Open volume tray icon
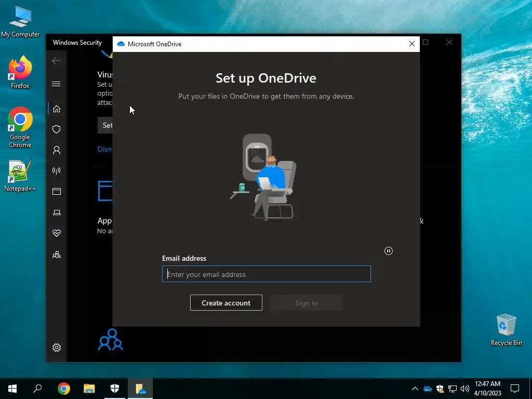The image size is (532, 399). [464, 389]
